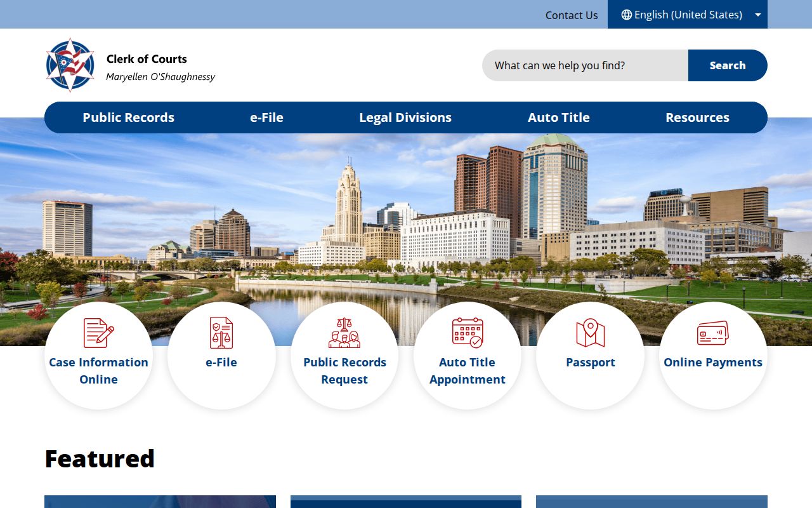
Task: Open the Auto Title Appointment link
Action: [x=468, y=371]
